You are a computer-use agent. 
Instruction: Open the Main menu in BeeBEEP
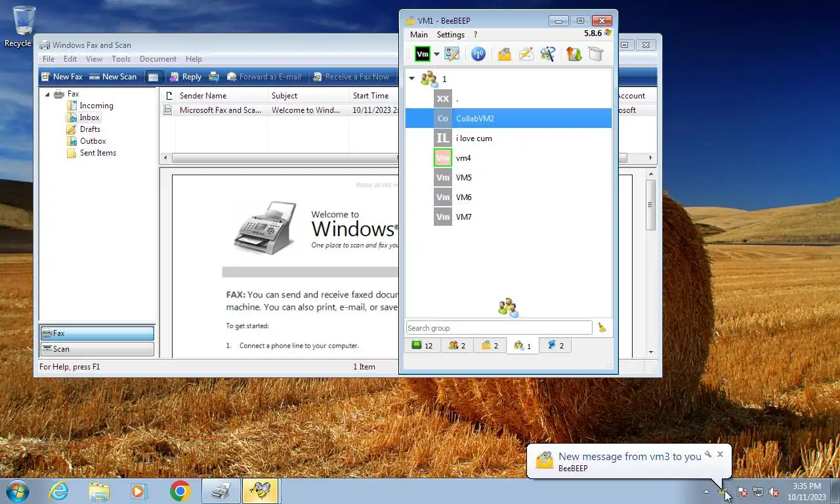pyautogui.click(x=419, y=34)
